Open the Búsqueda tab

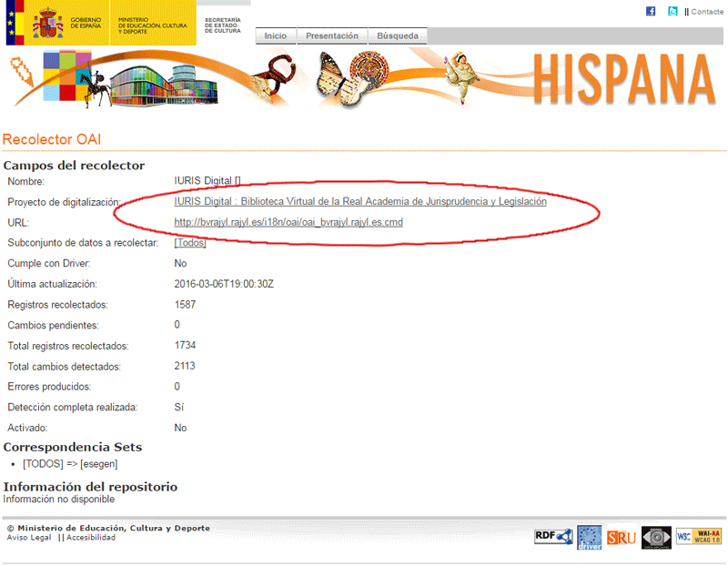coord(398,35)
